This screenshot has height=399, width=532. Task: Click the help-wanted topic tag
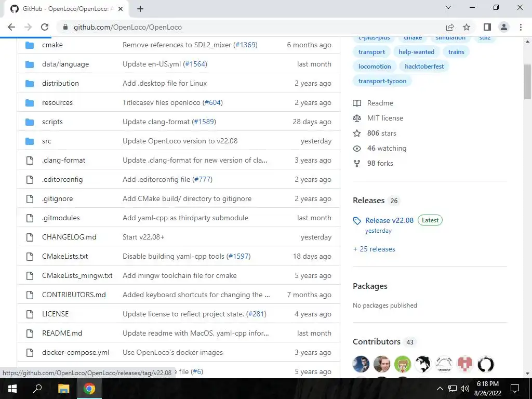pyautogui.click(x=416, y=52)
